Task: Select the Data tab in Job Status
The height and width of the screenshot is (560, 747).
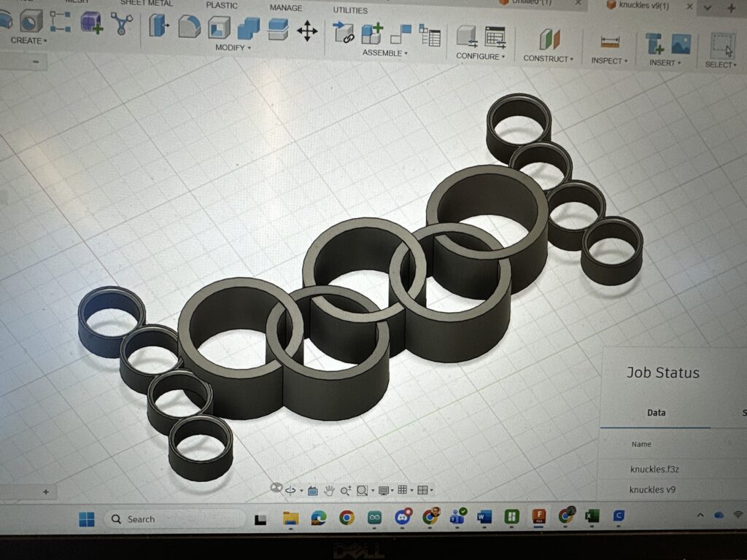Action: tap(656, 413)
